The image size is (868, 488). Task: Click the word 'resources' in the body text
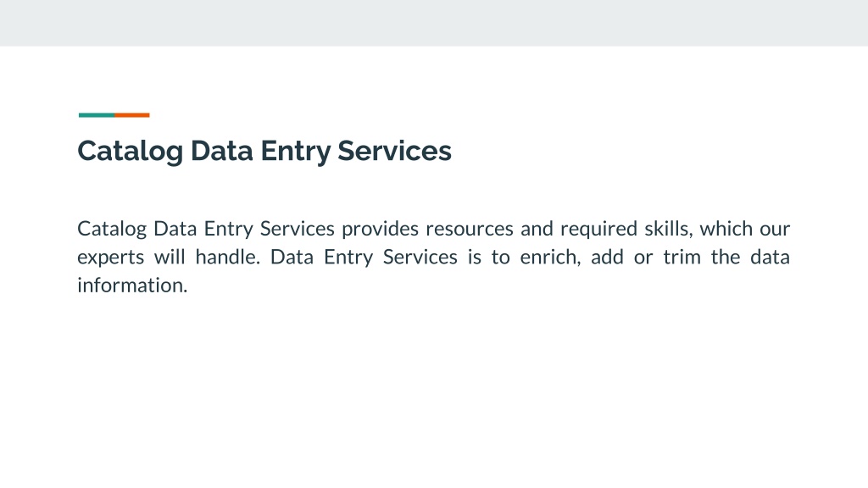(x=470, y=229)
